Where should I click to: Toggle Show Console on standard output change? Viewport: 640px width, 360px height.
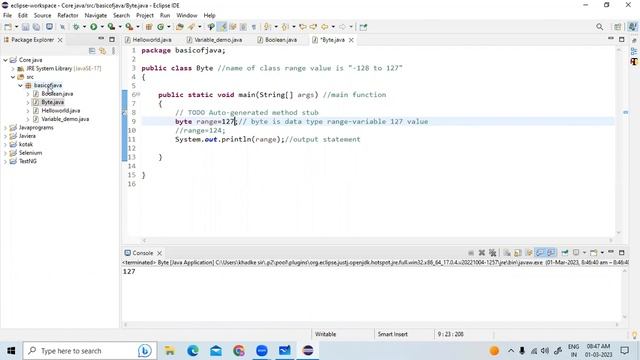tap(540, 253)
